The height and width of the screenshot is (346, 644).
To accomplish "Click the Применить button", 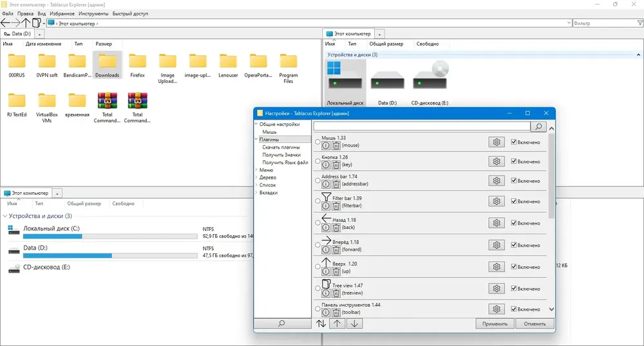I will pyautogui.click(x=495, y=323).
